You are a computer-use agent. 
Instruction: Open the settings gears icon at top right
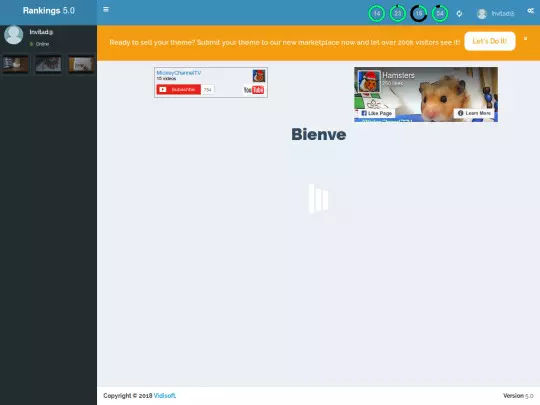530,11
